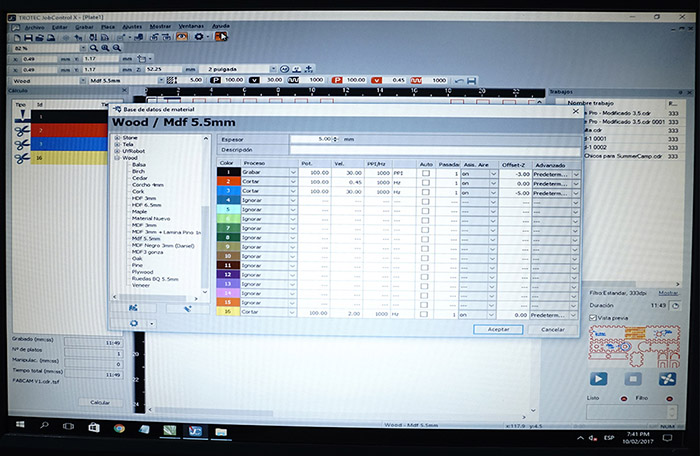Open the Wood material group dropdown in toolbar

[83, 81]
